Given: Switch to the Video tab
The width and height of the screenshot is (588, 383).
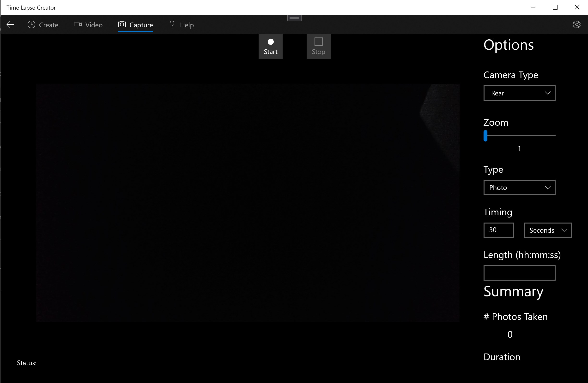Looking at the screenshot, I should click(94, 25).
